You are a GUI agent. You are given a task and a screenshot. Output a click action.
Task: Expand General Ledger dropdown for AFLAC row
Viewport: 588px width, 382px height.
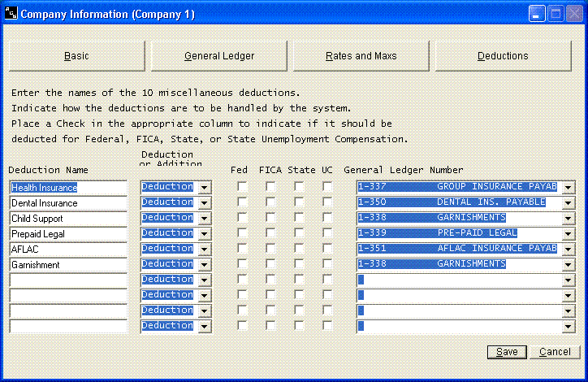pos(568,250)
